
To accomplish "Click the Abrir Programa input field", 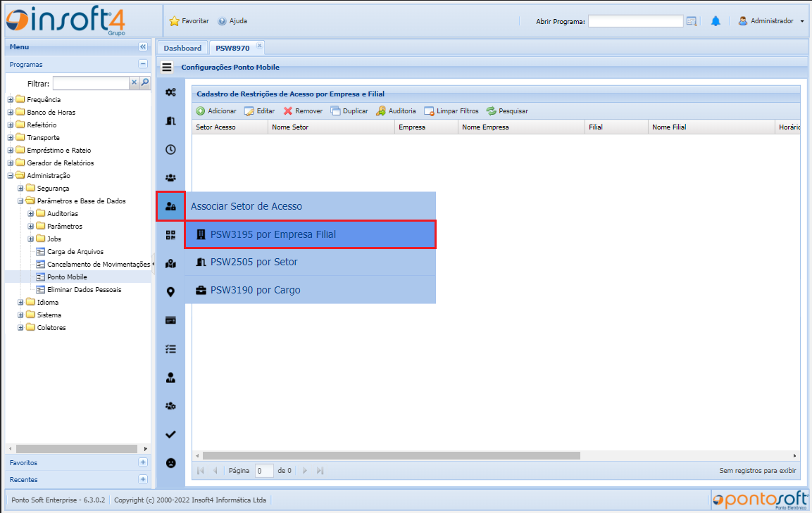I will [x=635, y=21].
